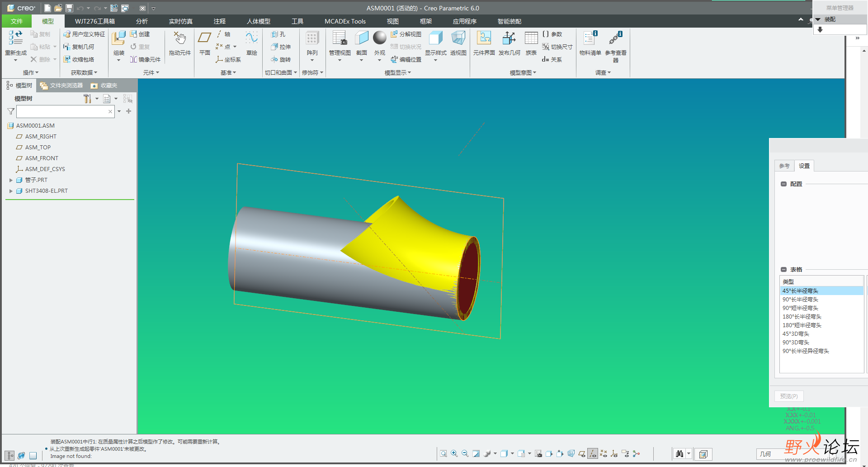Click the 预览(P) button
The image size is (868, 467).
tap(789, 396)
